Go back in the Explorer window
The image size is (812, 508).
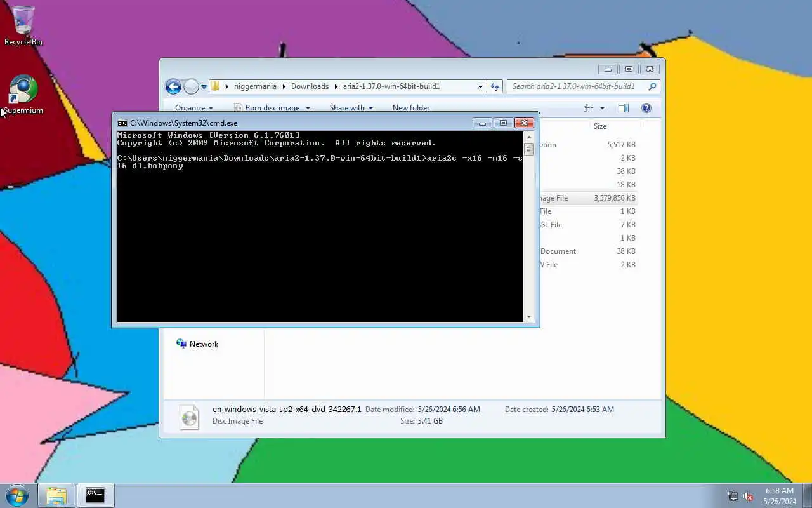(173, 86)
